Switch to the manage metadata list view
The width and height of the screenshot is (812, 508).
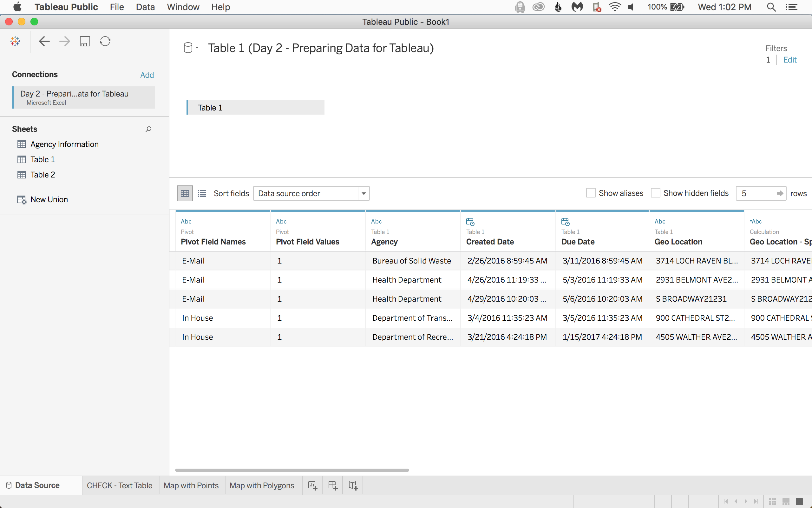tap(202, 194)
